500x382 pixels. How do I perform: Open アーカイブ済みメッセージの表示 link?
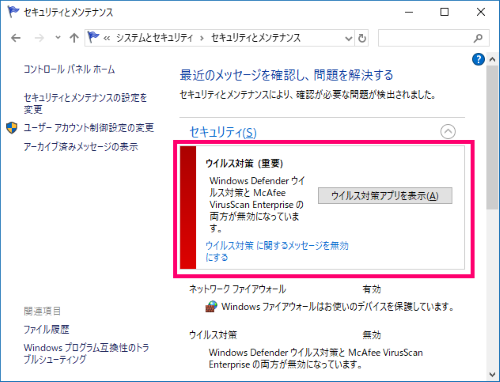81,147
